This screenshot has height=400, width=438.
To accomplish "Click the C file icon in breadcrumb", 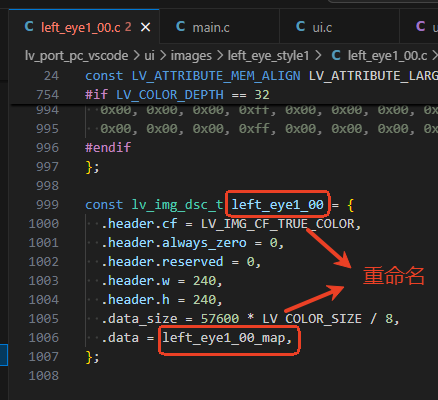I will (x=336, y=55).
